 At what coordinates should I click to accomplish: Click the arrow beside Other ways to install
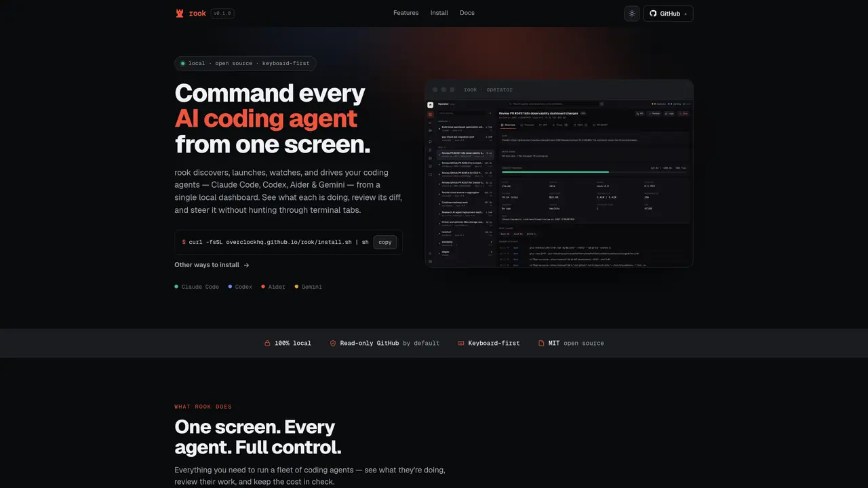[x=246, y=266]
